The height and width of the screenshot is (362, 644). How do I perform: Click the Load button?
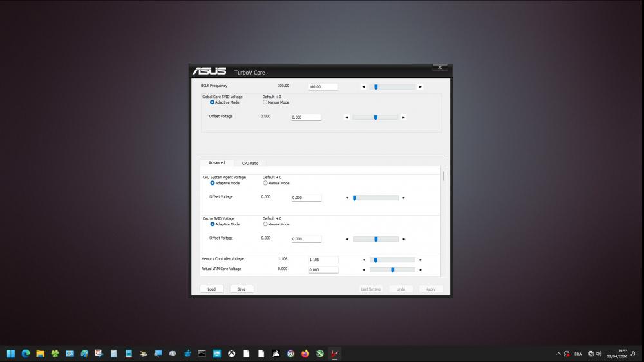click(211, 289)
